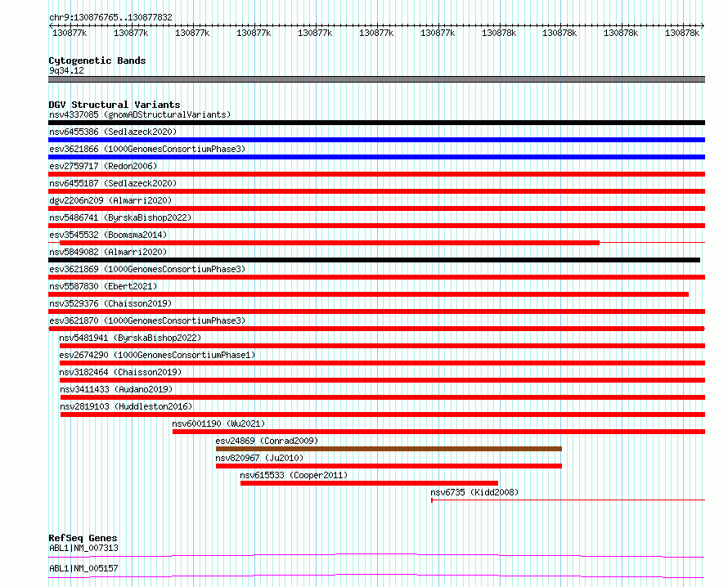Image resolution: width=728 pixels, height=587 pixels.
Task: Select the nsv3529376 Chaisson2019 label
Action: [x=110, y=303]
